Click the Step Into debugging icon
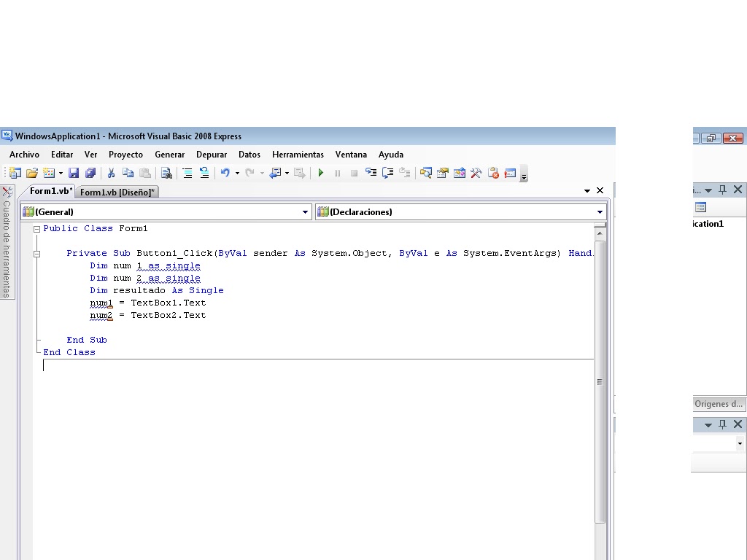 tap(371, 173)
